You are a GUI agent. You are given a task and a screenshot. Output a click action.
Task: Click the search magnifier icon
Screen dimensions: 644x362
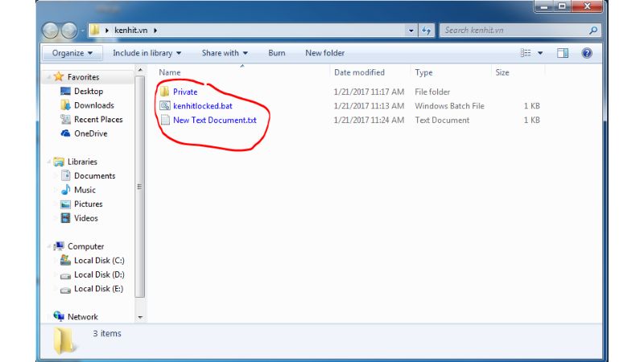pos(592,31)
